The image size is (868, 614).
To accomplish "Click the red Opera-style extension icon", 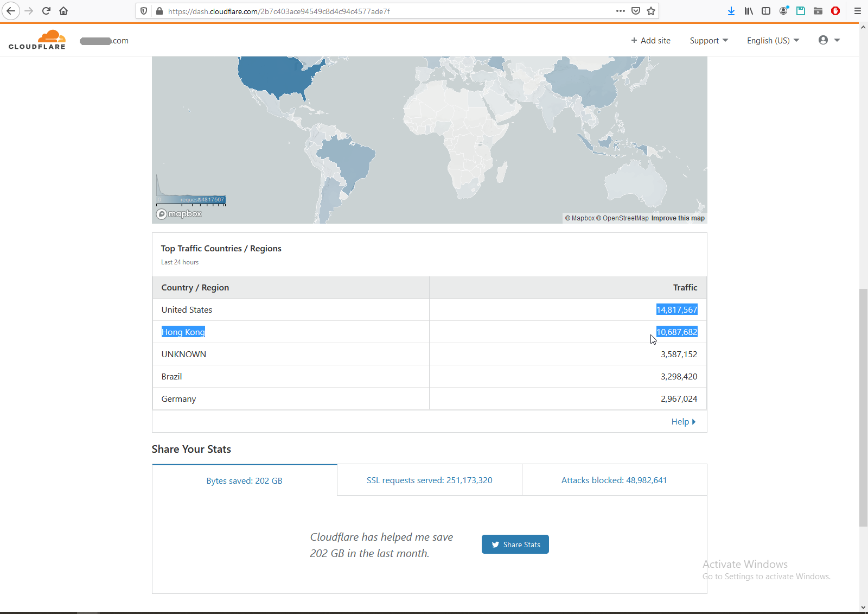I will click(x=835, y=11).
